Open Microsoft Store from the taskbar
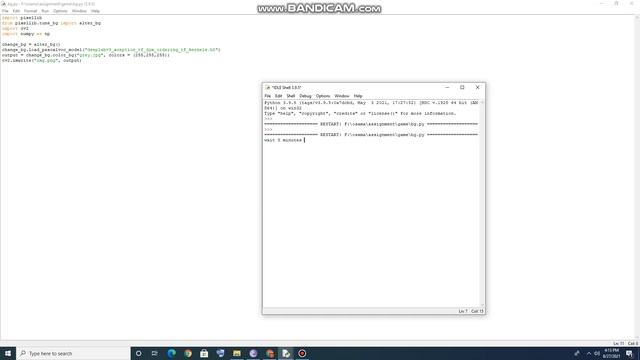The image size is (640, 360). point(204,353)
